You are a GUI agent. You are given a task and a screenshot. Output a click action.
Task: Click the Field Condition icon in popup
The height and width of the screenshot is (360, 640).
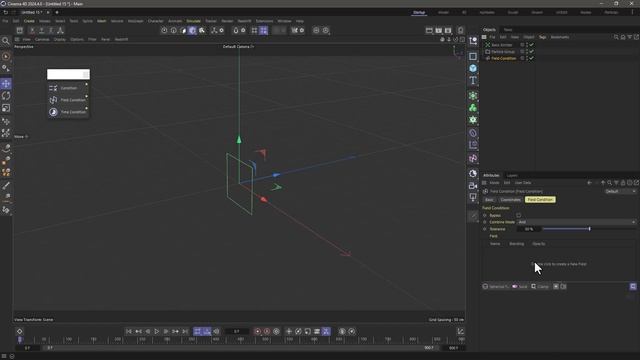tap(53, 100)
